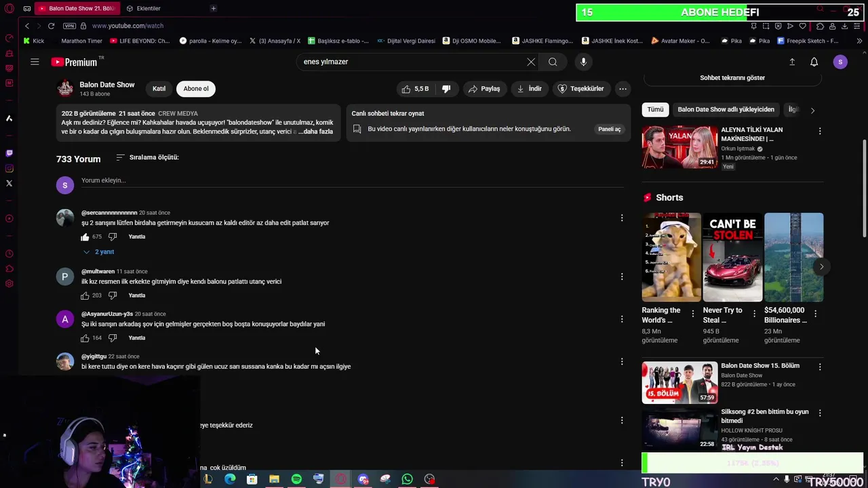Open the Balon Date Show 15. Bölüm thumbnail
868x488 pixels.
tap(679, 382)
